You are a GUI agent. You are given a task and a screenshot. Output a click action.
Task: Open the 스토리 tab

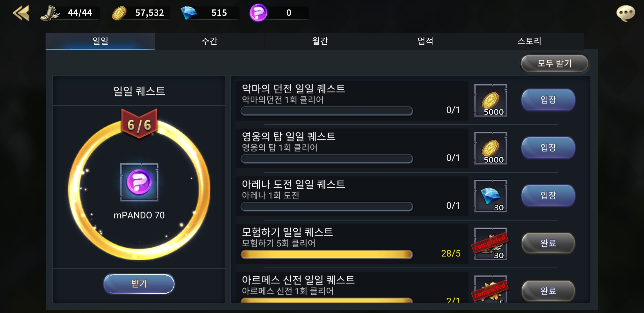[x=530, y=41]
